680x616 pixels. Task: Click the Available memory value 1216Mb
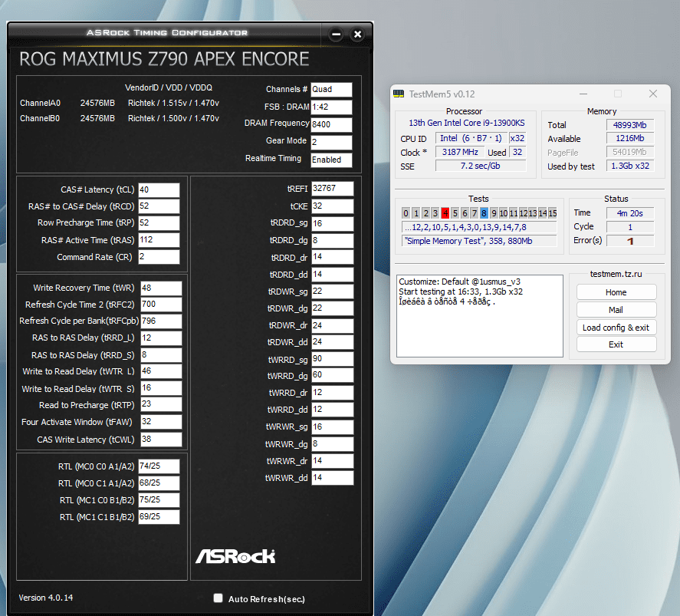(x=630, y=138)
